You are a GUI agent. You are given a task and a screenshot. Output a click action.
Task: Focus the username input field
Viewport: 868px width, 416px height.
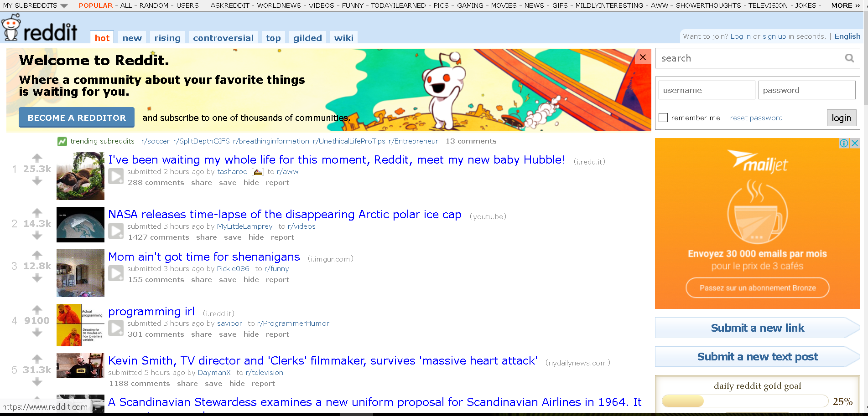click(707, 90)
